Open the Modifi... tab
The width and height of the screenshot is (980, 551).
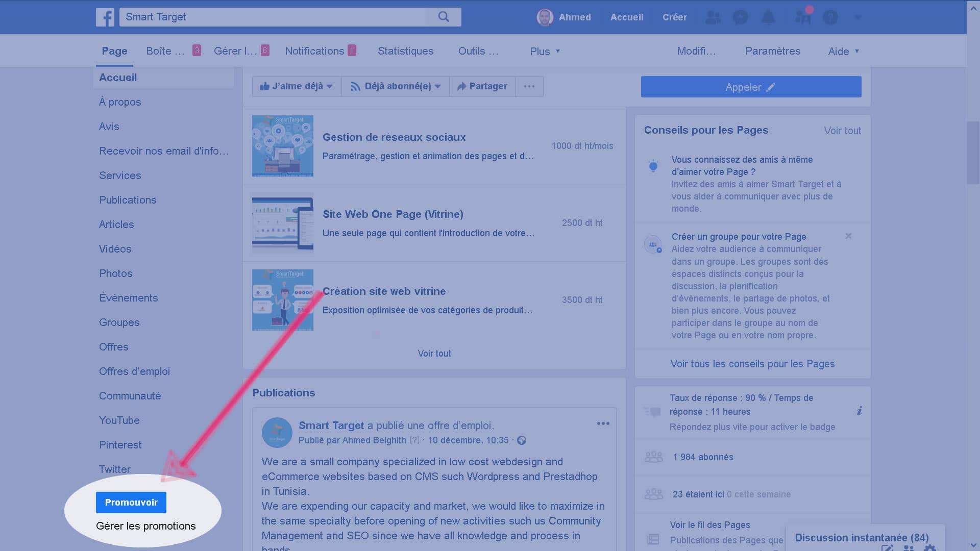[696, 51]
